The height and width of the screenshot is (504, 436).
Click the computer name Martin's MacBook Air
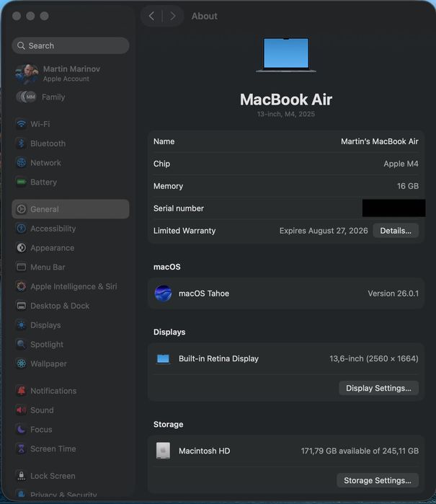pos(380,141)
